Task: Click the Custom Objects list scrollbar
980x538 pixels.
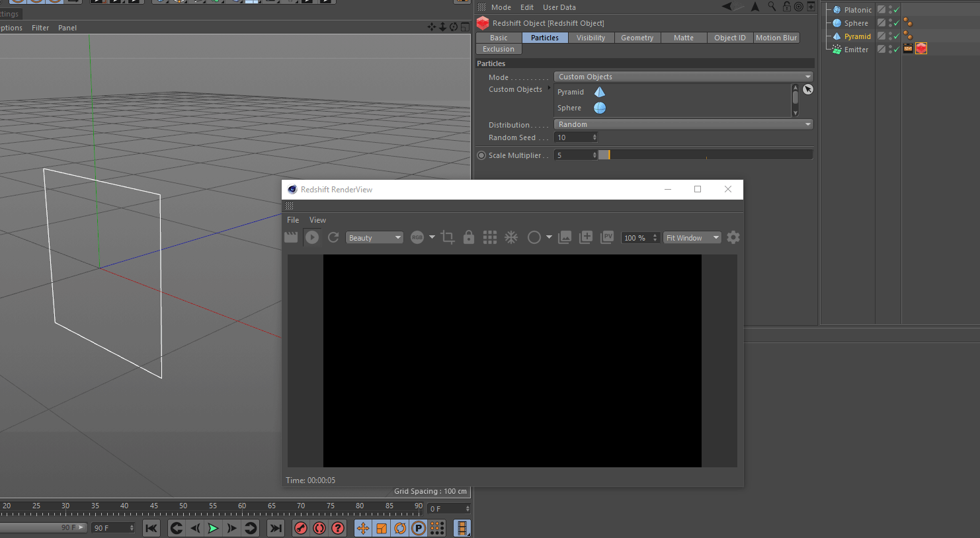Action: point(795,100)
